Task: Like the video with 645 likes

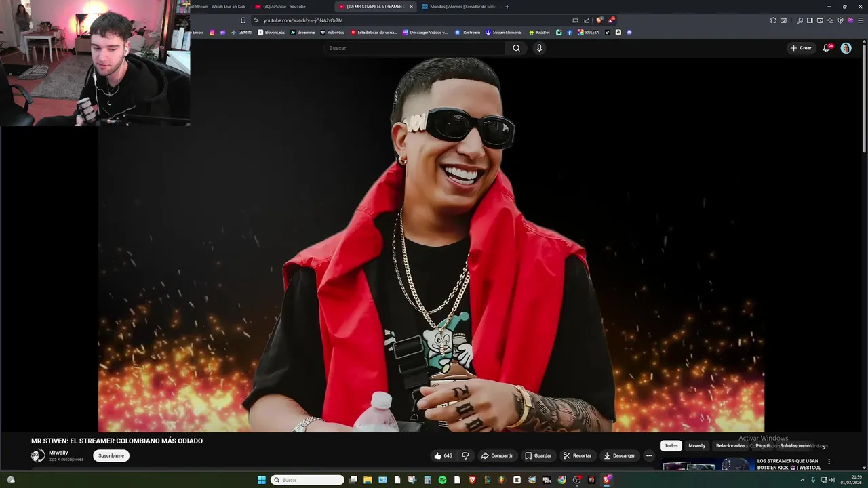Action: [443, 455]
